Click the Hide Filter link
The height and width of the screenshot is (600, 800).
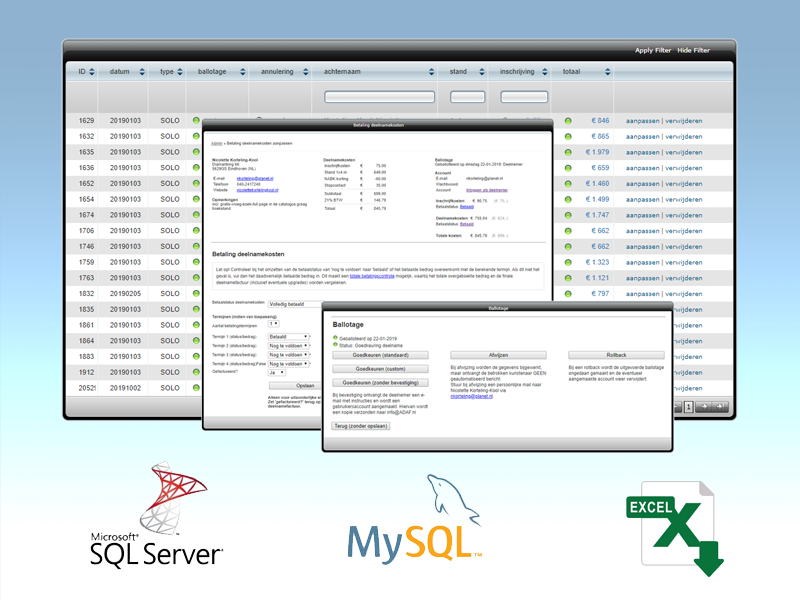(x=693, y=51)
